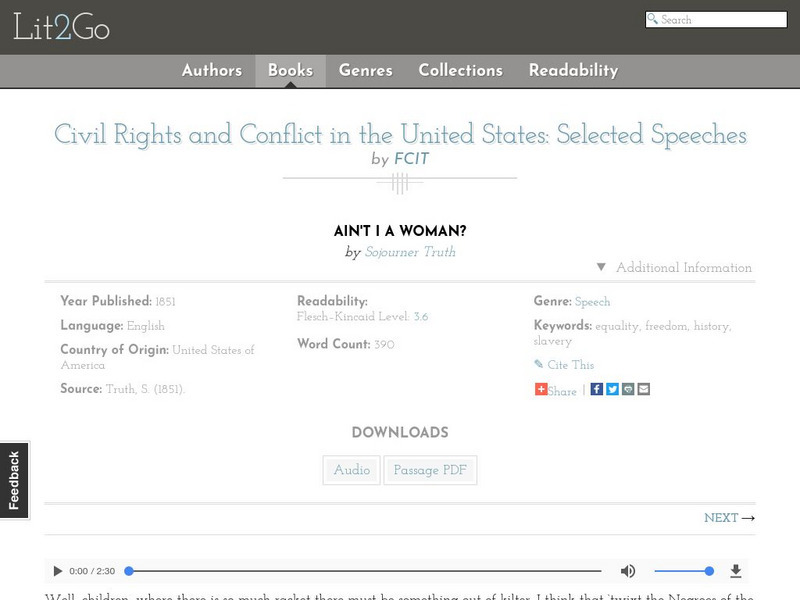Collapse the Additional Information section
Viewport: 800px width, 600px height.
674,268
